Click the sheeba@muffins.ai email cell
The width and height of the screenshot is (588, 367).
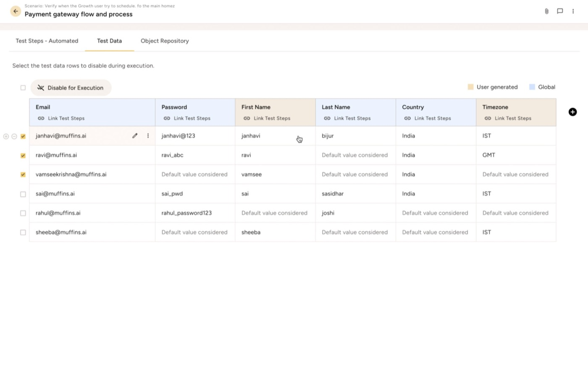pos(92,232)
